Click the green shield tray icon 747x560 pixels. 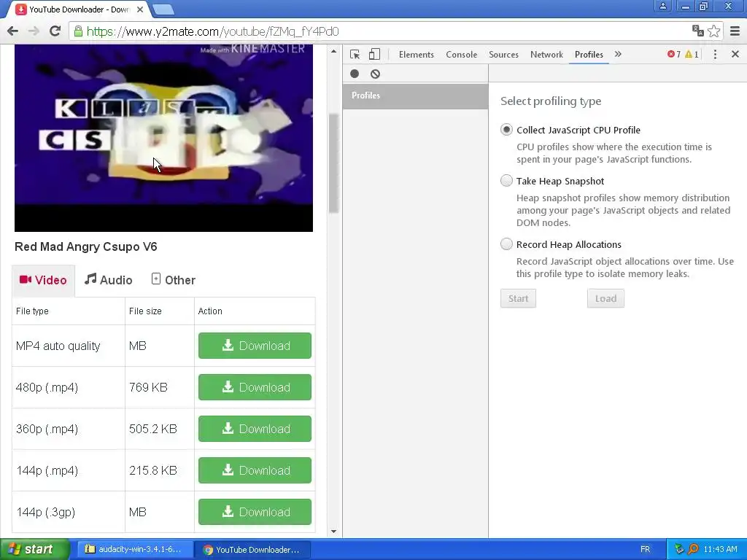[679, 549]
